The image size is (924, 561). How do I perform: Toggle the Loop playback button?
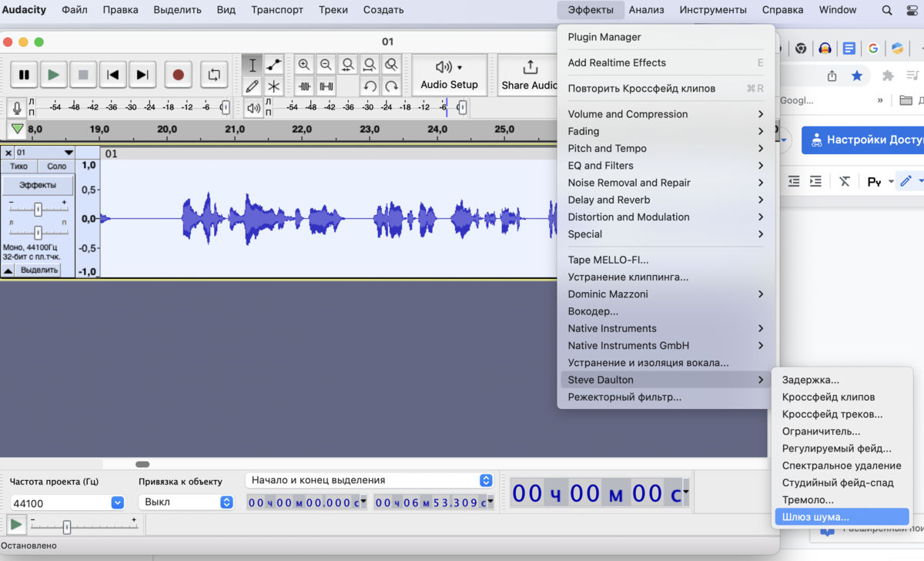click(x=213, y=75)
